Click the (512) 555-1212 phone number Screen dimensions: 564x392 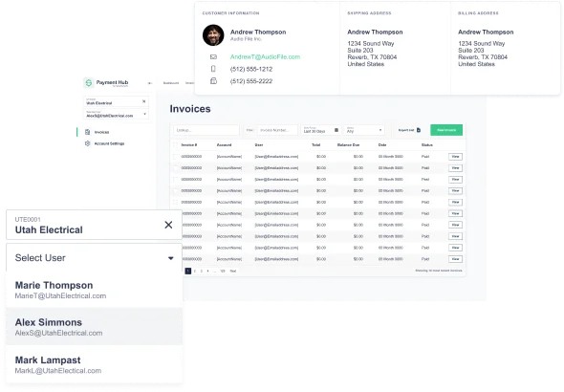251,69
